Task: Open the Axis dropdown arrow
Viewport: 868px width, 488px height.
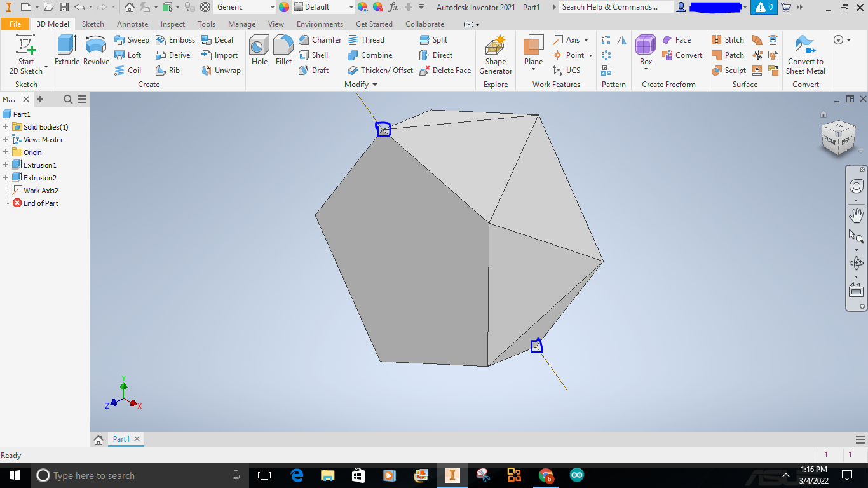Action: coord(586,39)
